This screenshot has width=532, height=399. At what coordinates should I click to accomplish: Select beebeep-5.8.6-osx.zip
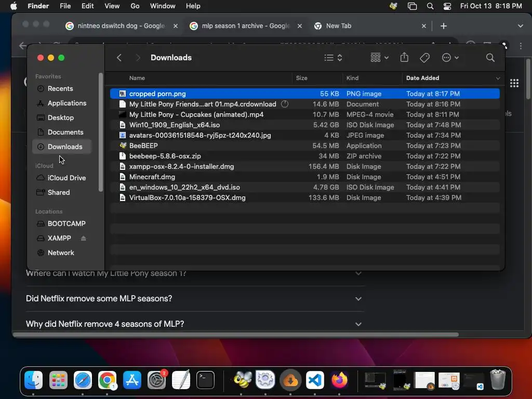304,156
